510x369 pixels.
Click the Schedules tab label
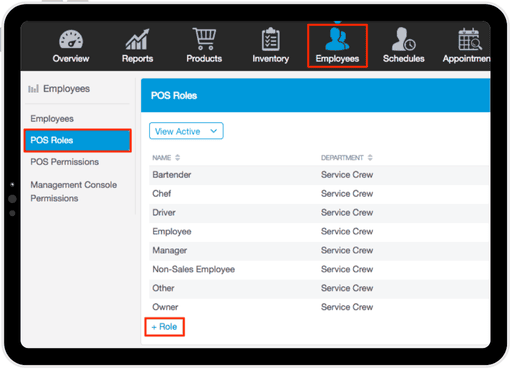403,59
